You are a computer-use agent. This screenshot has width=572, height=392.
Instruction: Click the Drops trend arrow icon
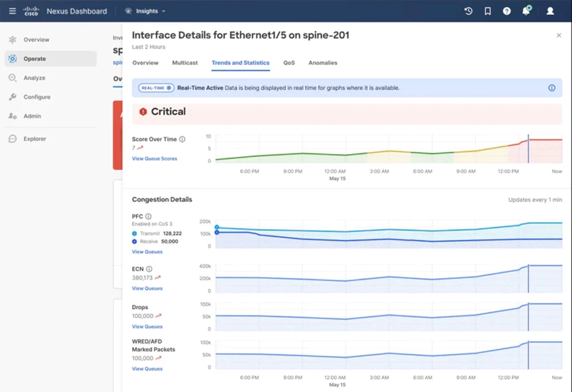158,316
